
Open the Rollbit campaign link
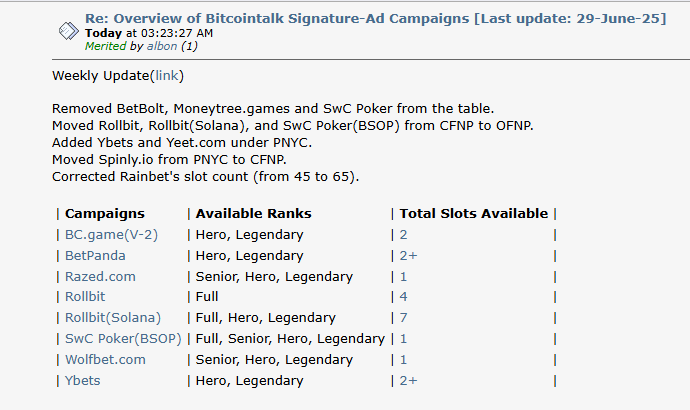click(x=85, y=297)
